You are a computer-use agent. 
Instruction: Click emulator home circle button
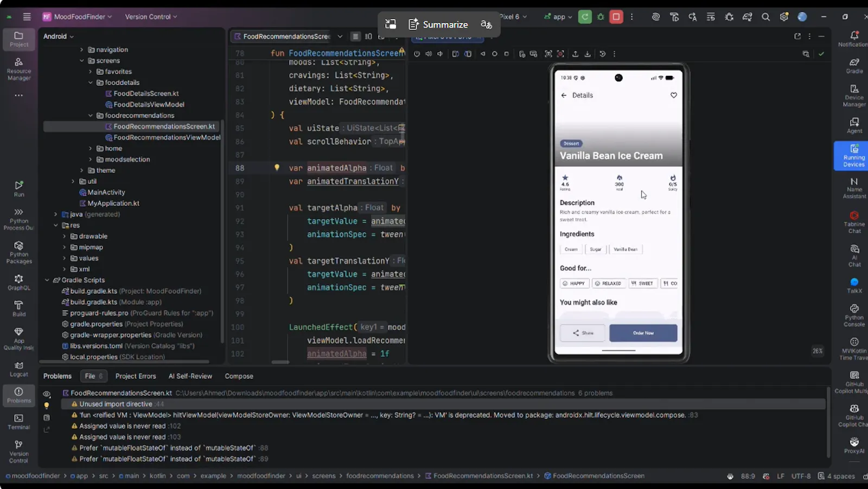click(x=494, y=54)
